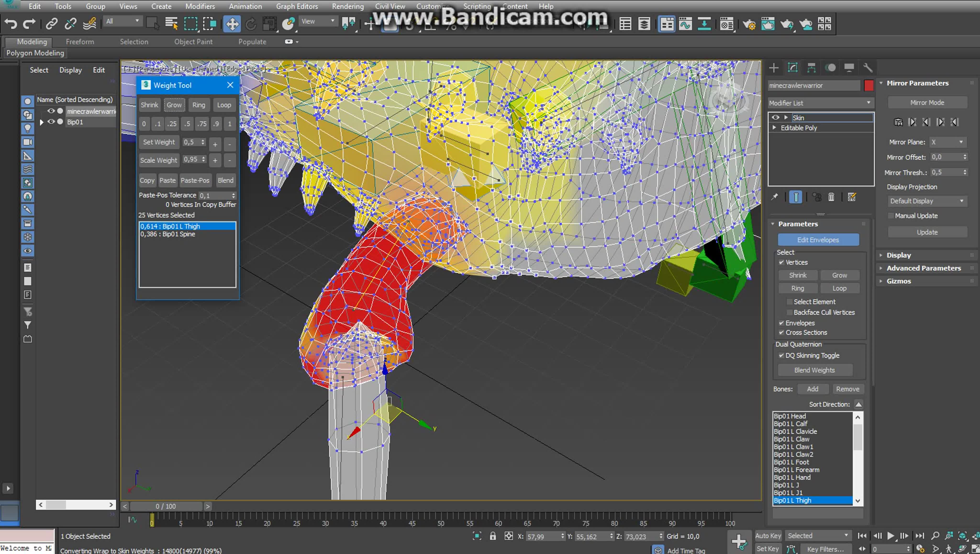Remove modifier with the trash icon
The width and height of the screenshot is (980, 554).
pos(831,197)
